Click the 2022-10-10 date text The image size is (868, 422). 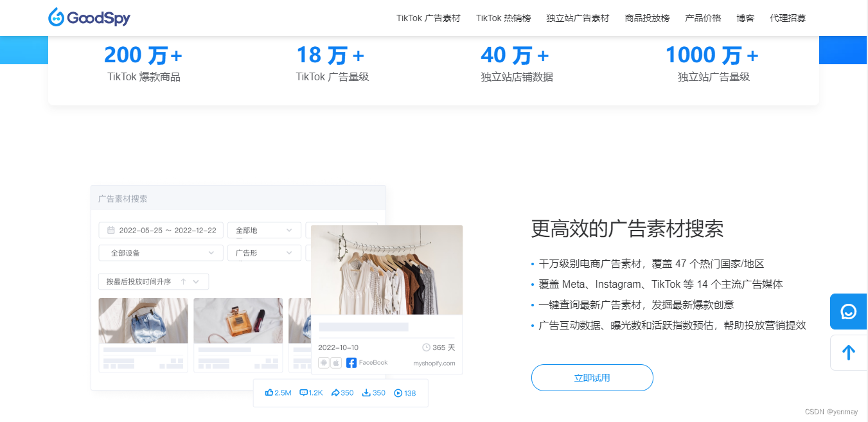click(x=339, y=347)
